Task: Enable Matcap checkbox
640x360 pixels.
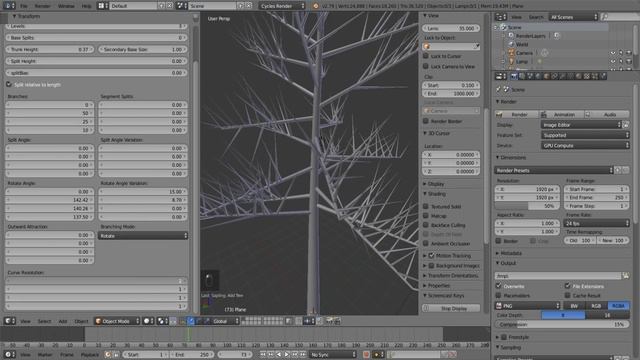Action: 426,216
